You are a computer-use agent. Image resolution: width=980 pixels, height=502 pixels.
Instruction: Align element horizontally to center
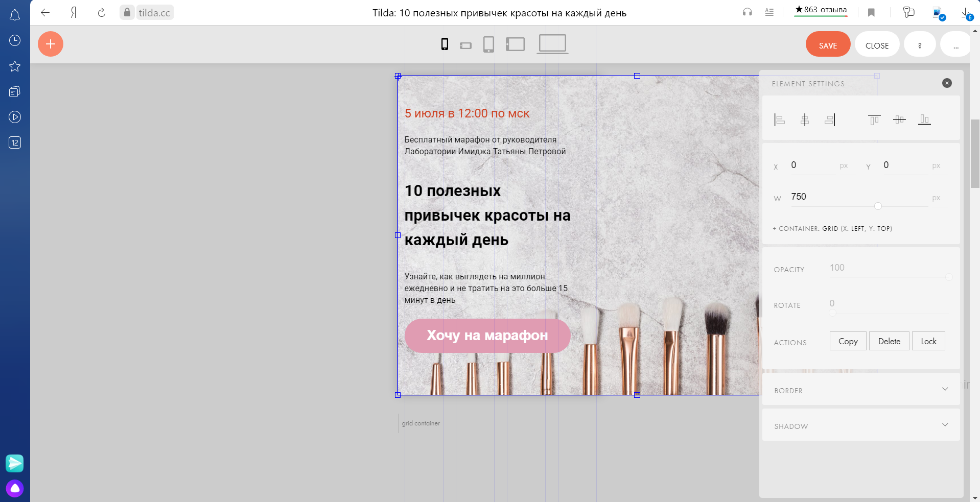tap(805, 119)
